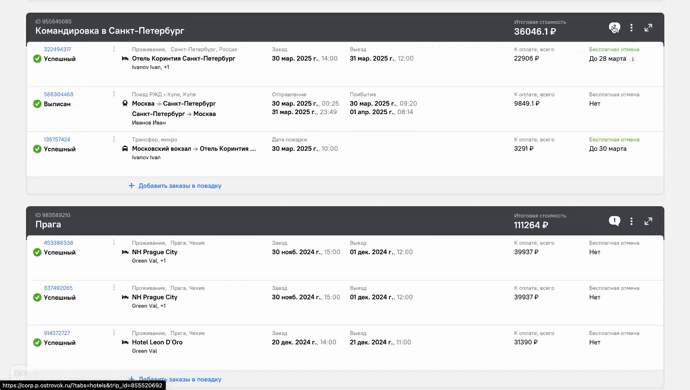
Task: Open order ID link 453386338
Action: click(58, 243)
